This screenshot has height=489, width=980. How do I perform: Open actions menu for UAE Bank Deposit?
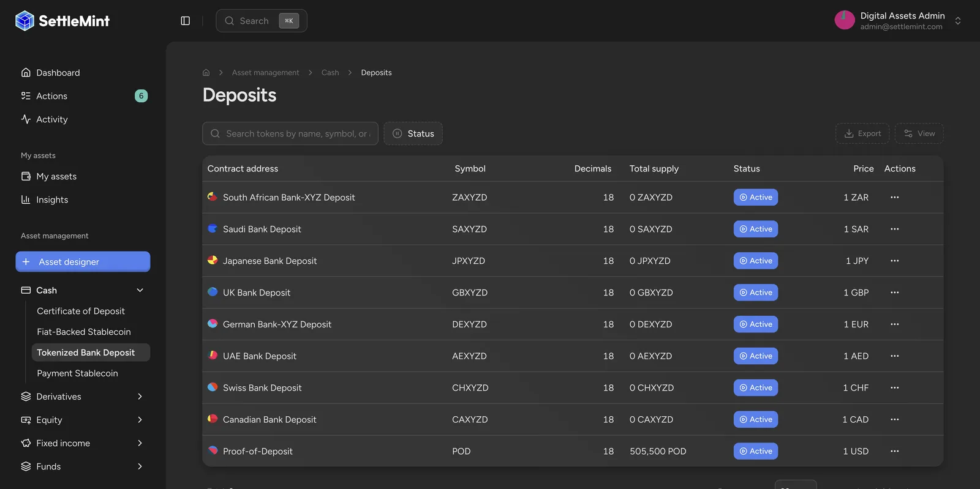[x=895, y=356]
